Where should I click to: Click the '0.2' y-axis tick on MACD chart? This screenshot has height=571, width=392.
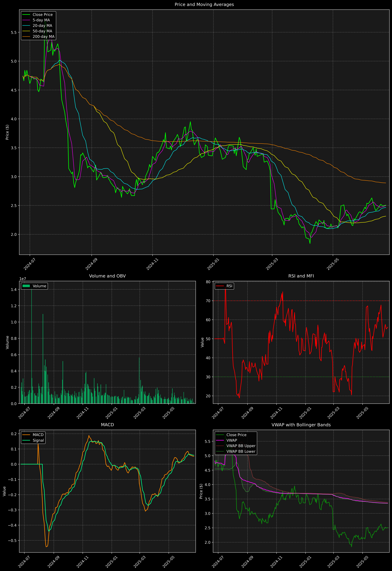14,434
